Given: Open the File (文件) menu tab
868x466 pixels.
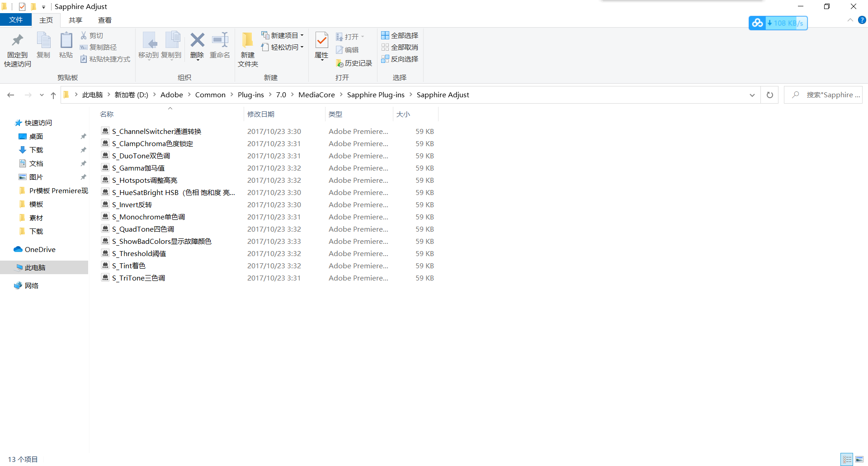Looking at the screenshot, I should pyautogui.click(x=16, y=20).
